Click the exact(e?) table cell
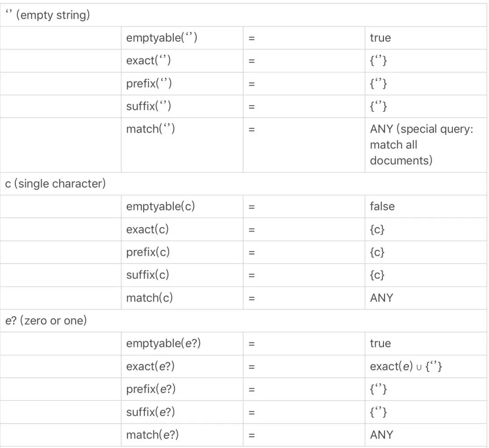This screenshot has height=448, width=489. (150, 367)
